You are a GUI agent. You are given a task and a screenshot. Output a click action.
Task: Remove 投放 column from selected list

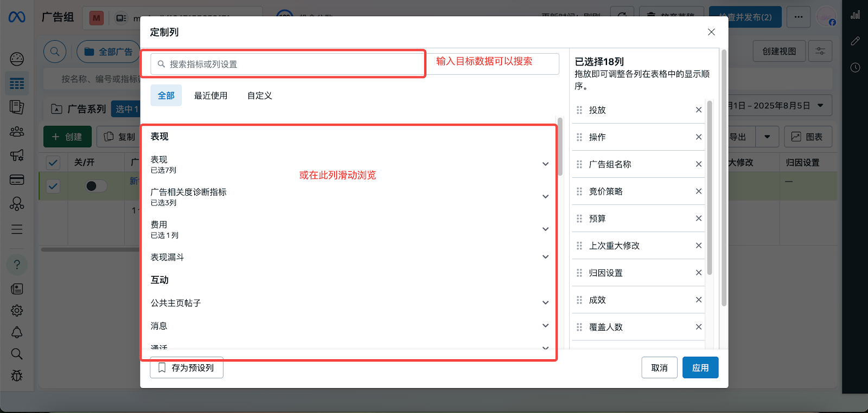(x=699, y=110)
